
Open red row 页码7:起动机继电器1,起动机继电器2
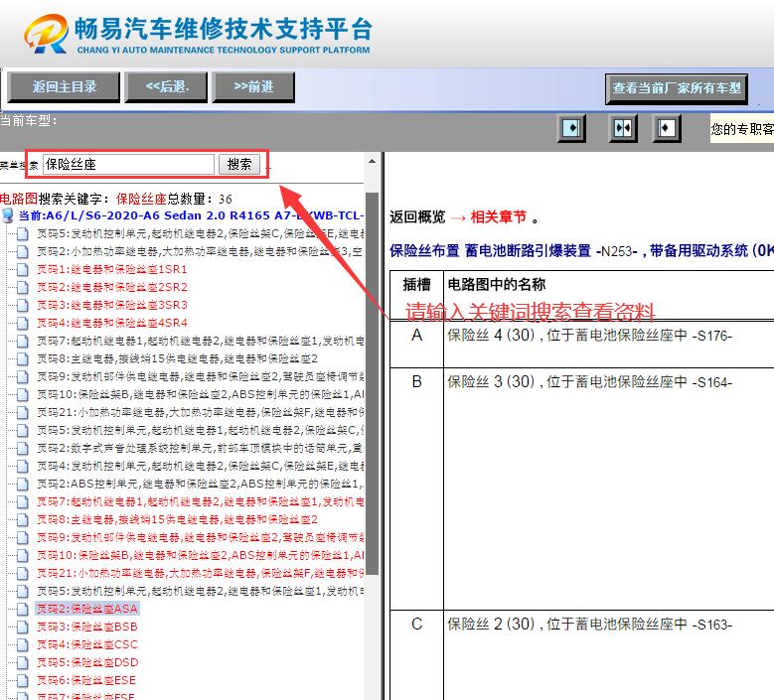(x=200, y=501)
